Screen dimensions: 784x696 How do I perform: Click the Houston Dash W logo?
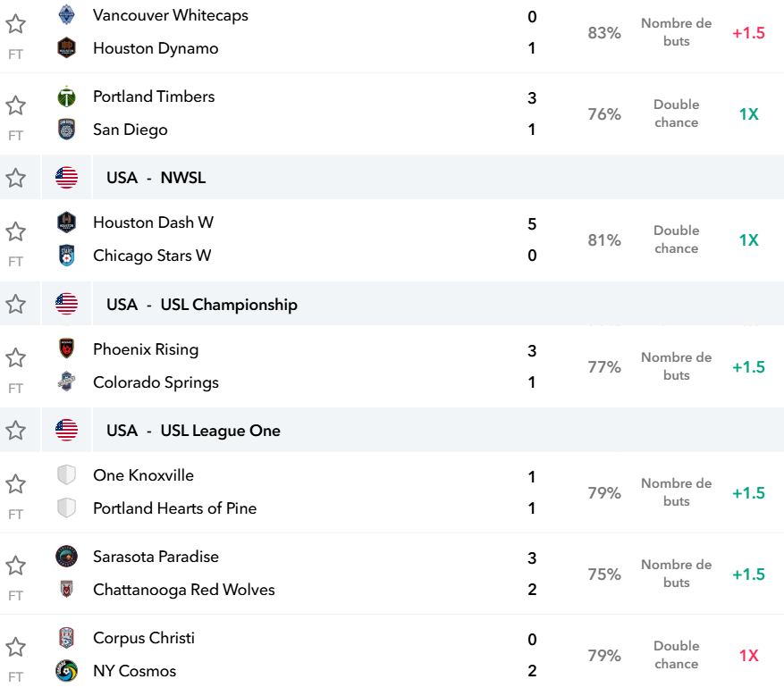[66, 222]
